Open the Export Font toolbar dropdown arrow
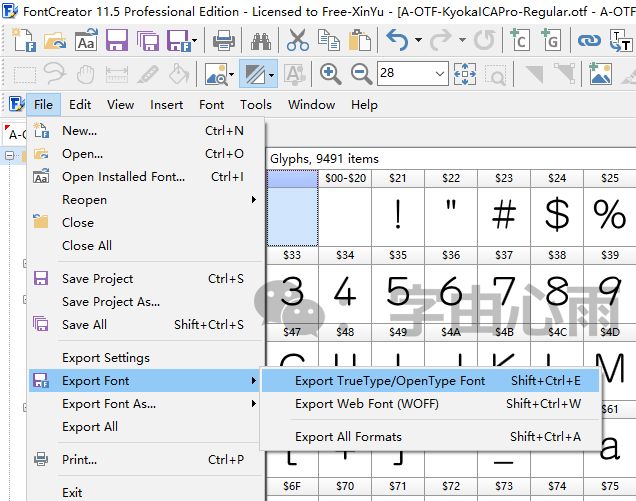Viewport: 636px width, 501px height. coord(194,40)
